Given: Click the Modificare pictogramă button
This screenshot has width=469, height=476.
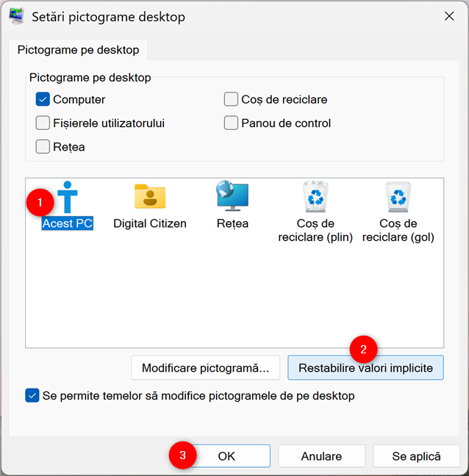Looking at the screenshot, I should tap(206, 367).
